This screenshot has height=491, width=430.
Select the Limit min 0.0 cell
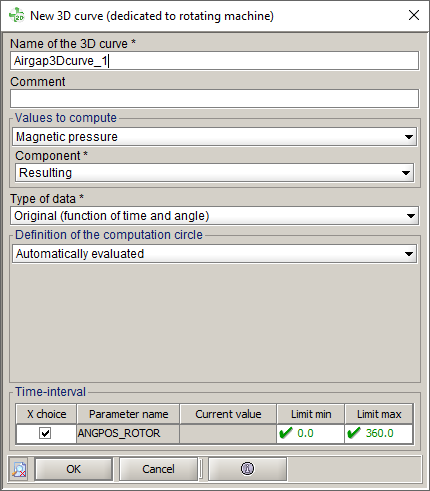coord(310,433)
